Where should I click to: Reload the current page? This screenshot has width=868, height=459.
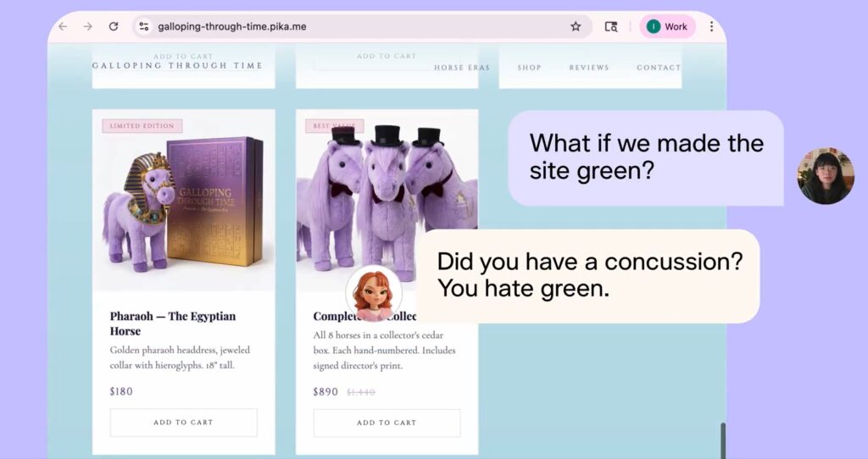point(114,26)
